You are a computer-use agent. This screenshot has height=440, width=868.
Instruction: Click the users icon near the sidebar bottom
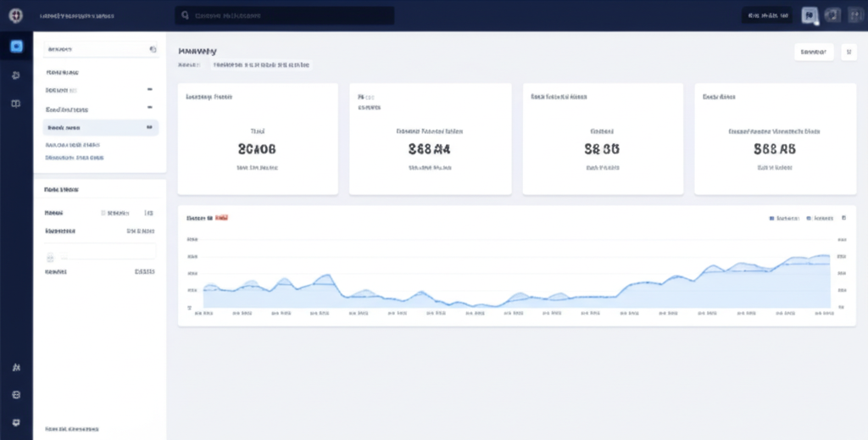16,368
